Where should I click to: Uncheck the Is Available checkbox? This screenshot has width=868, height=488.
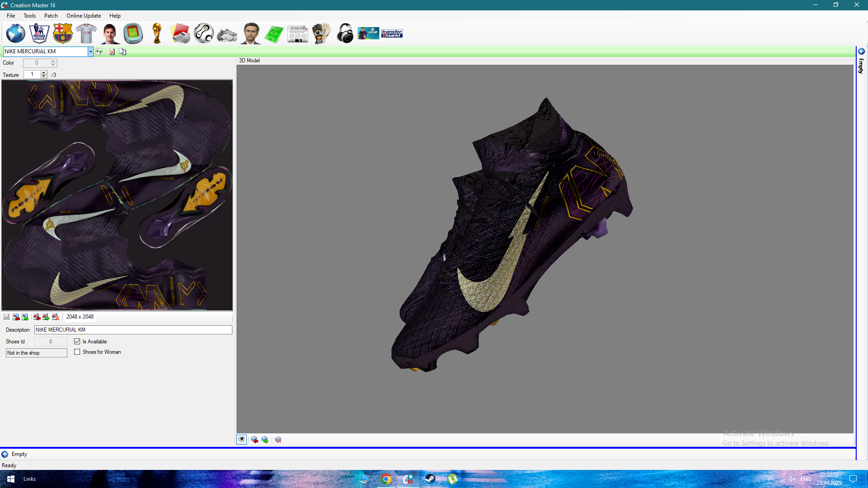click(77, 342)
